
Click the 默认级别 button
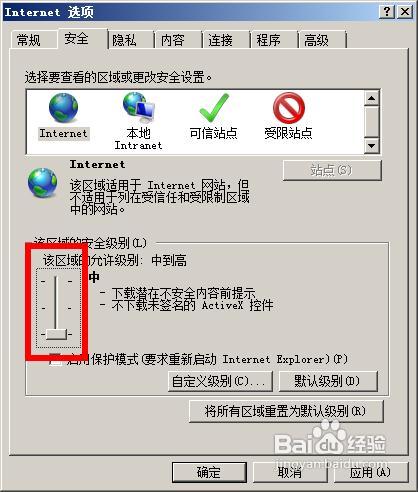pyautogui.click(x=328, y=381)
